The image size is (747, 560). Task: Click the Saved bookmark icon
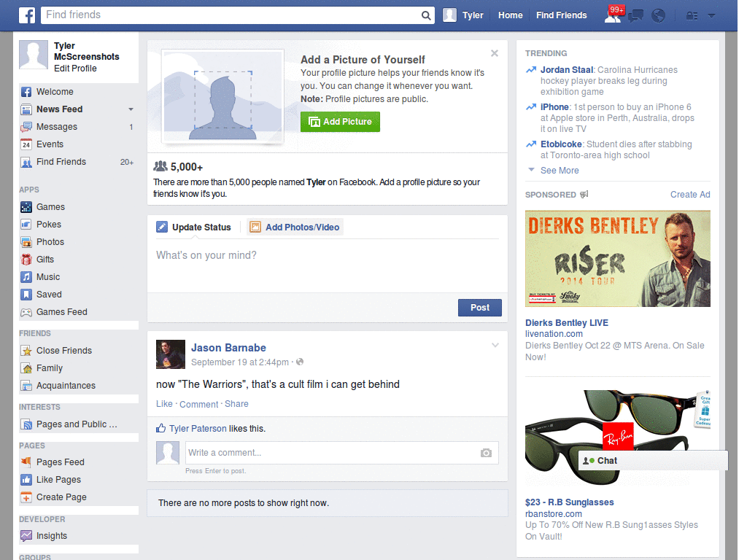(x=26, y=295)
